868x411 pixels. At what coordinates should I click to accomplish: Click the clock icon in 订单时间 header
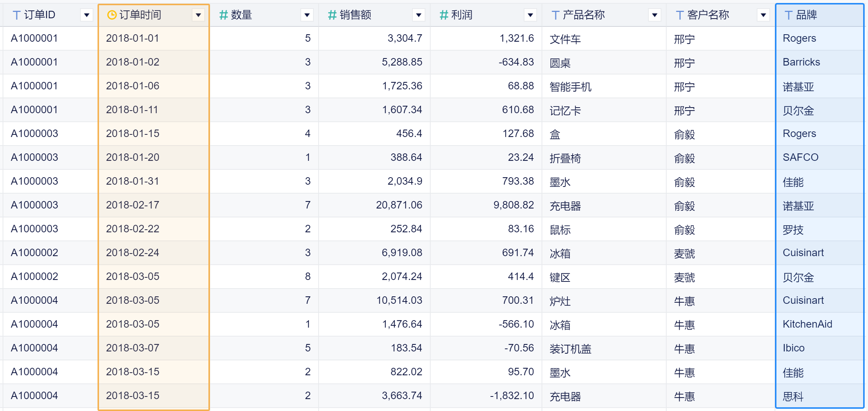pos(112,15)
